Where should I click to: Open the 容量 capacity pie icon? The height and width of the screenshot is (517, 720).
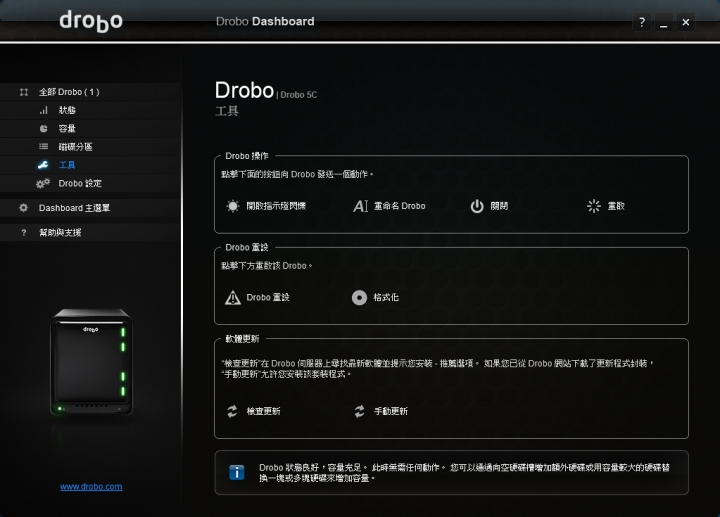[x=44, y=129]
